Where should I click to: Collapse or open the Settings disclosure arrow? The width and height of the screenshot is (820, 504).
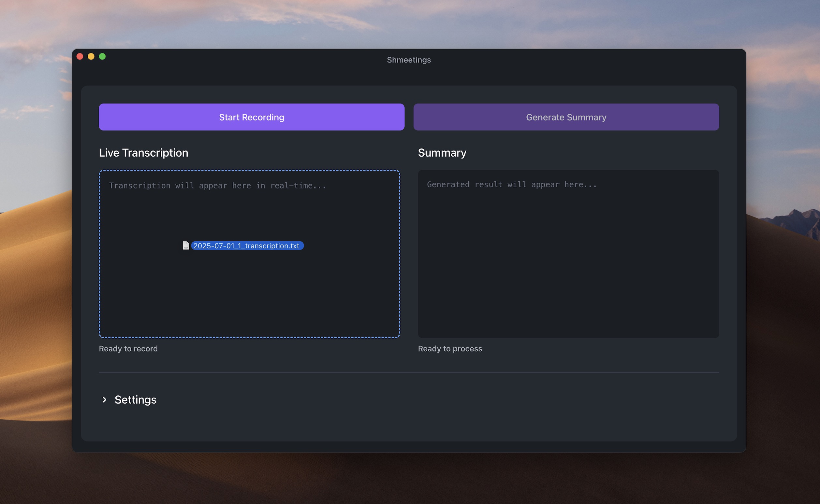[105, 400]
